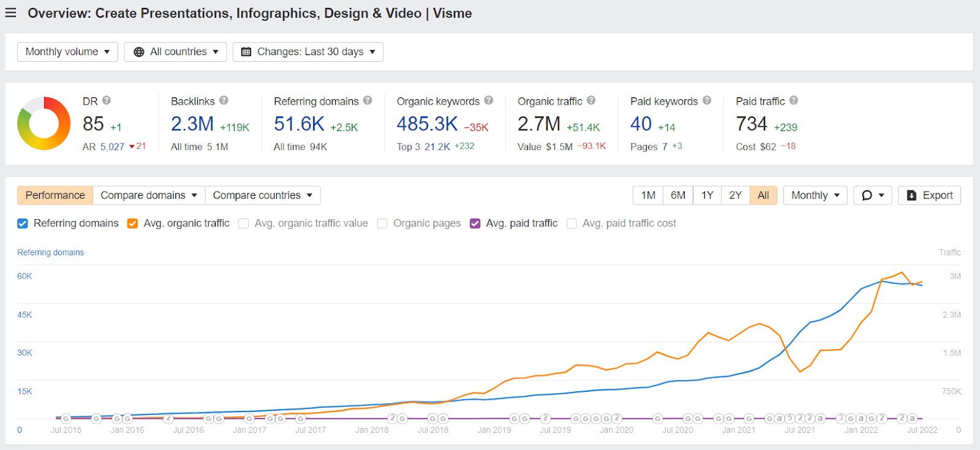Click the help icon next to Organic keywords
Screen dimensions: 980x450
click(x=489, y=100)
